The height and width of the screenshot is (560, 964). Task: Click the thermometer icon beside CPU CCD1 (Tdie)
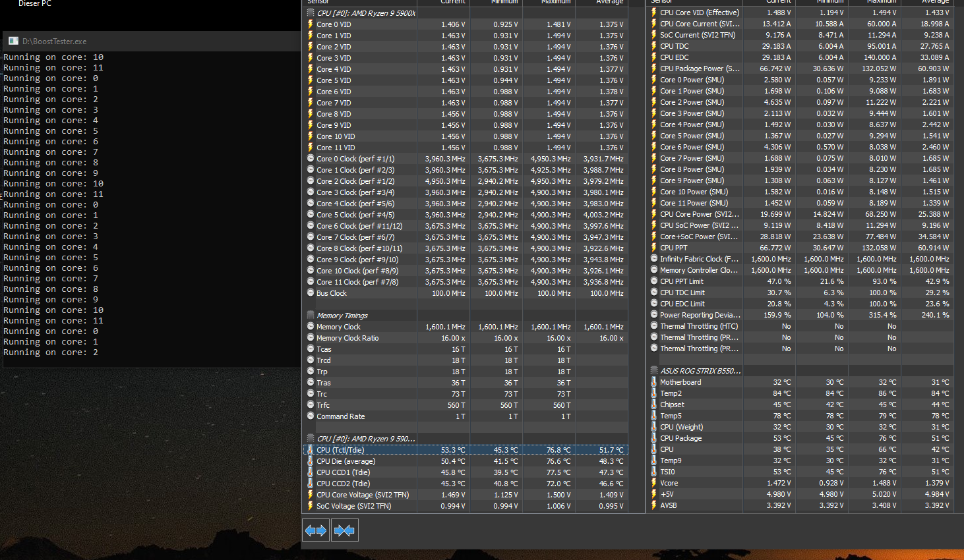pyautogui.click(x=311, y=472)
